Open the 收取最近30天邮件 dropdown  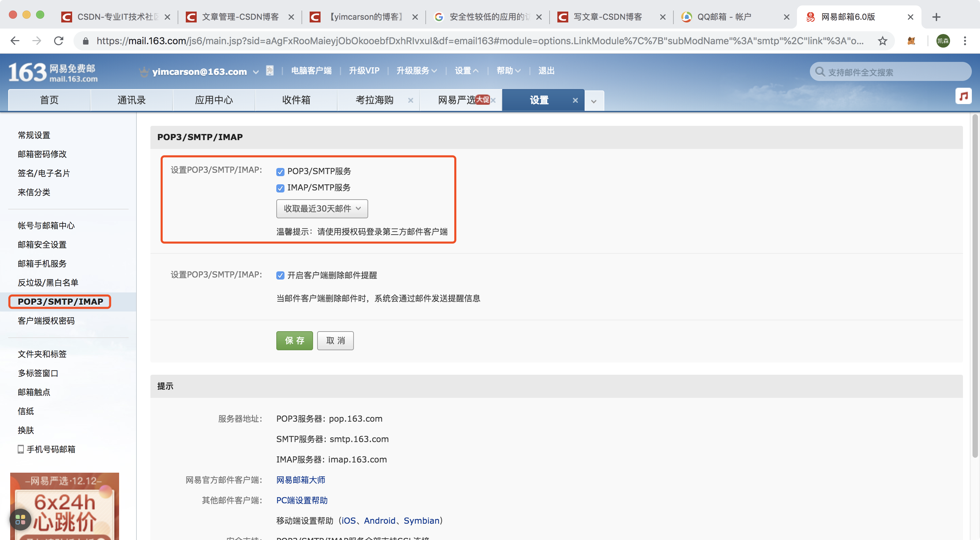point(322,208)
